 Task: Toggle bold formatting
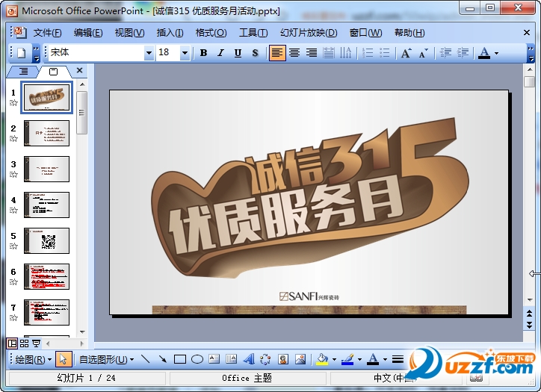(204, 53)
